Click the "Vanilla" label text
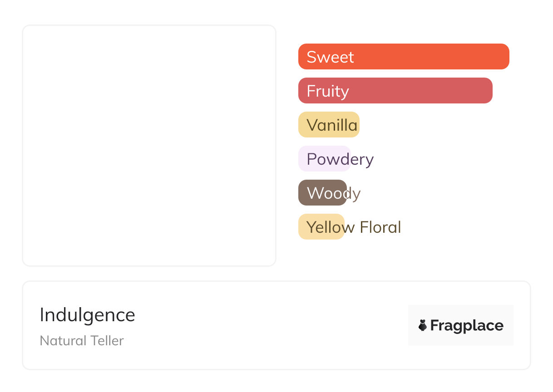 click(x=332, y=125)
